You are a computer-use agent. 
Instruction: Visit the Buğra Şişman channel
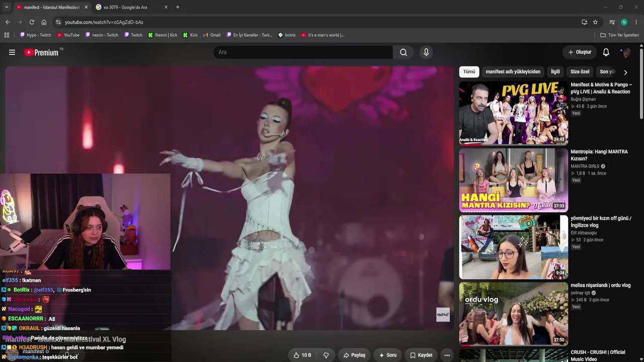tap(583, 99)
